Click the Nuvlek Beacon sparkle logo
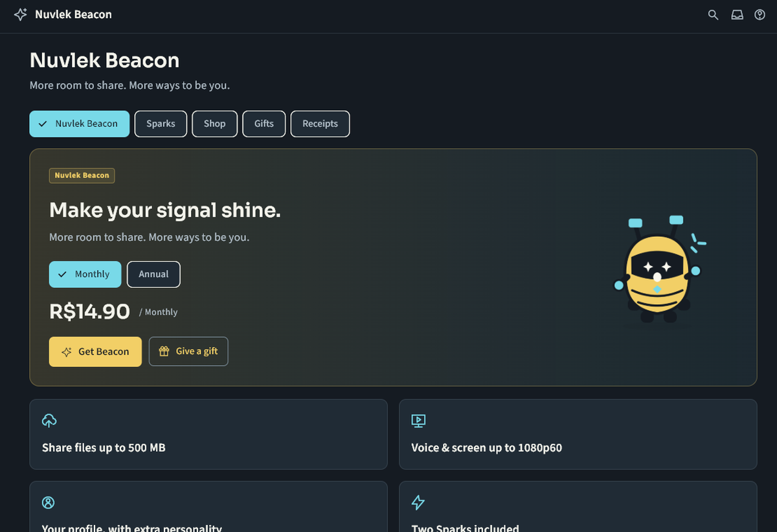777x532 pixels. [x=21, y=14]
